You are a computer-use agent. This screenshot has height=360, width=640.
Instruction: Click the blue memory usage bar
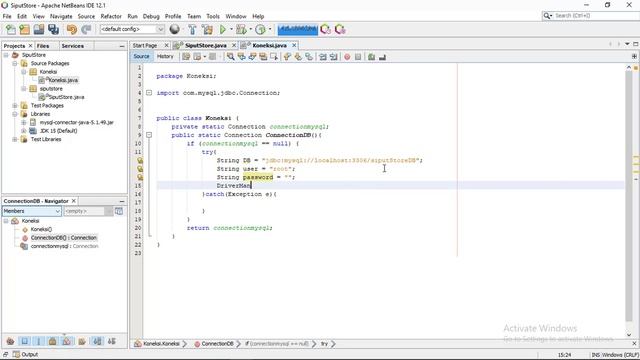297,29
